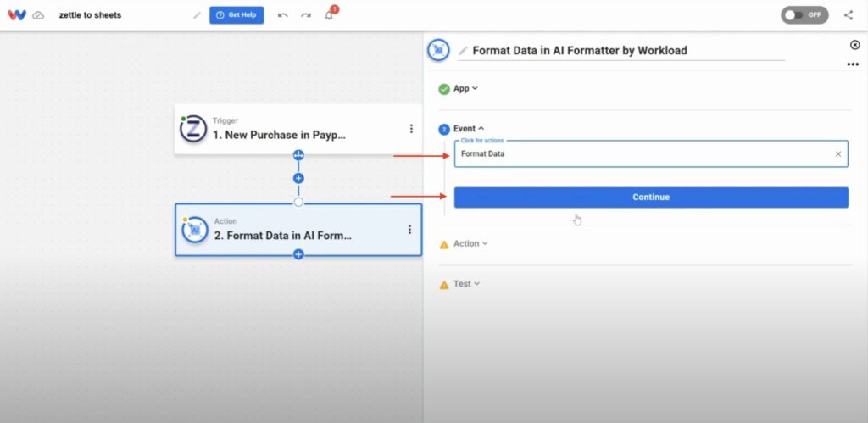Open the share workflow icon

pos(848,15)
